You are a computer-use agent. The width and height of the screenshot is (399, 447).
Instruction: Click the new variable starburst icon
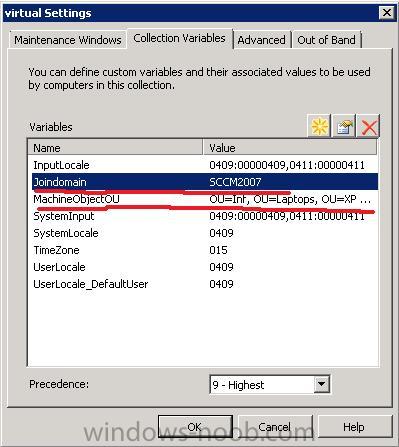(319, 126)
